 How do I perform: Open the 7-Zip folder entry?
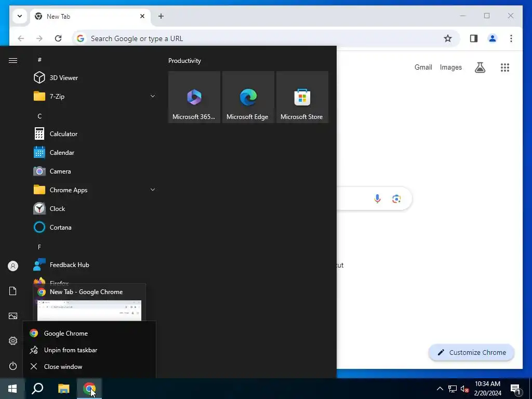[57, 96]
